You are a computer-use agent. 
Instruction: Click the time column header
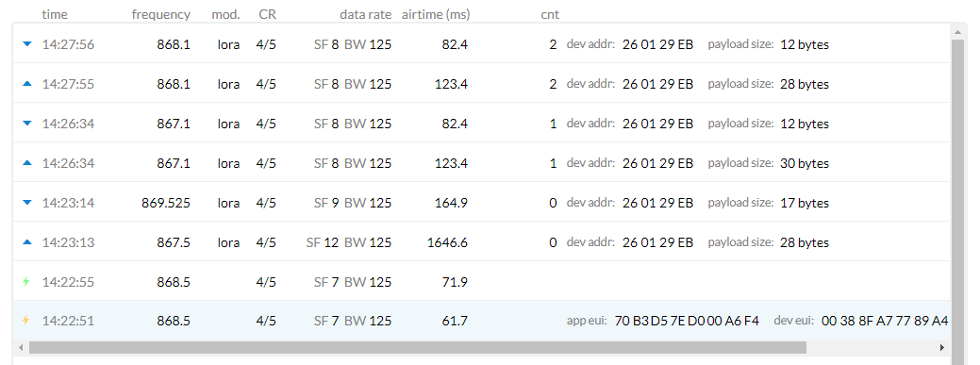click(x=55, y=14)
